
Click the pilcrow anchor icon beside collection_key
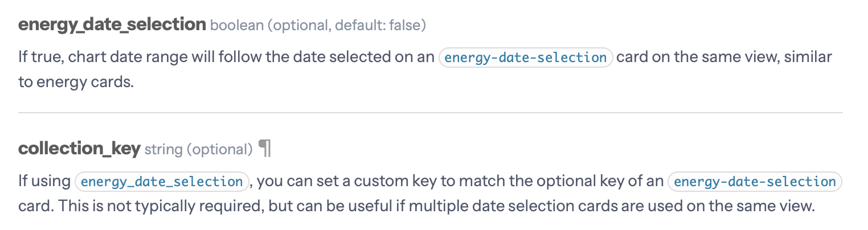point(265,149)
